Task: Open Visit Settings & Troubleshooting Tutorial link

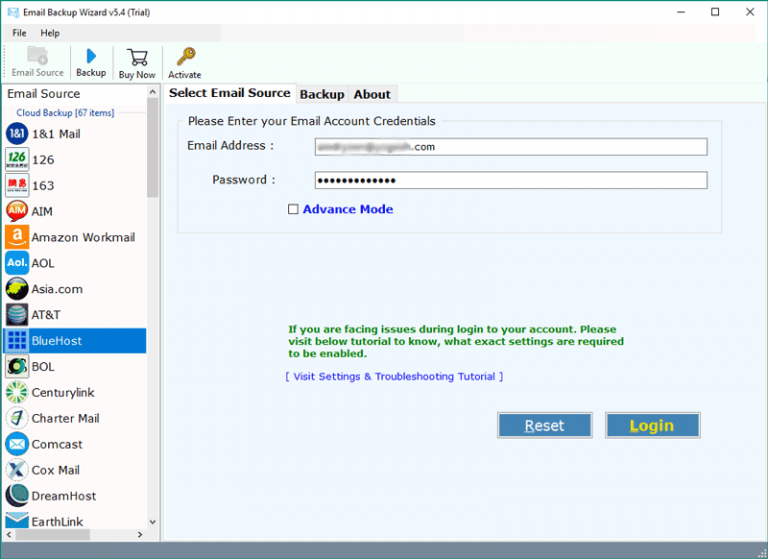Action: point(394,376)
